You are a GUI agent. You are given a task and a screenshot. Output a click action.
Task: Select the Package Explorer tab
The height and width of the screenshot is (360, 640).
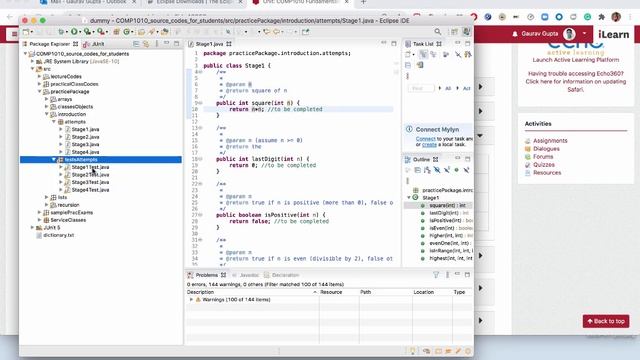pyautogui.click(x=50, y=44)
